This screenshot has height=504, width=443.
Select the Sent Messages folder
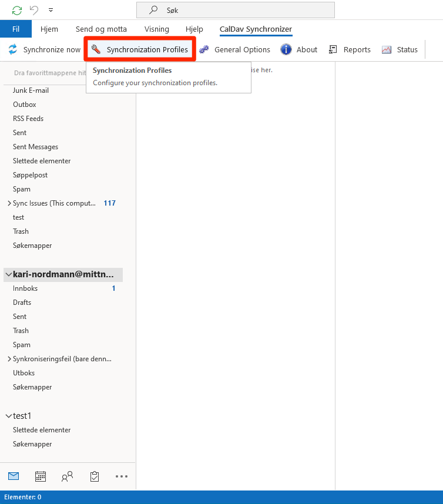tap(35, 147)
